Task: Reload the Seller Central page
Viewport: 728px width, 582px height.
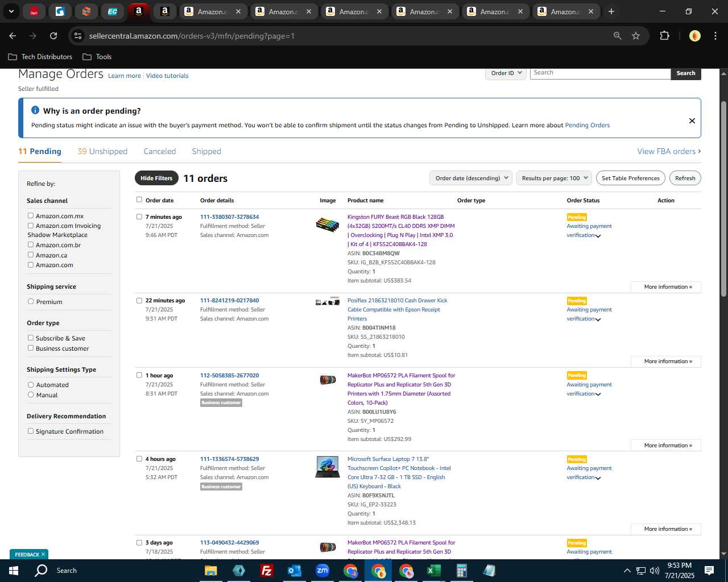Action: [53, 36]
